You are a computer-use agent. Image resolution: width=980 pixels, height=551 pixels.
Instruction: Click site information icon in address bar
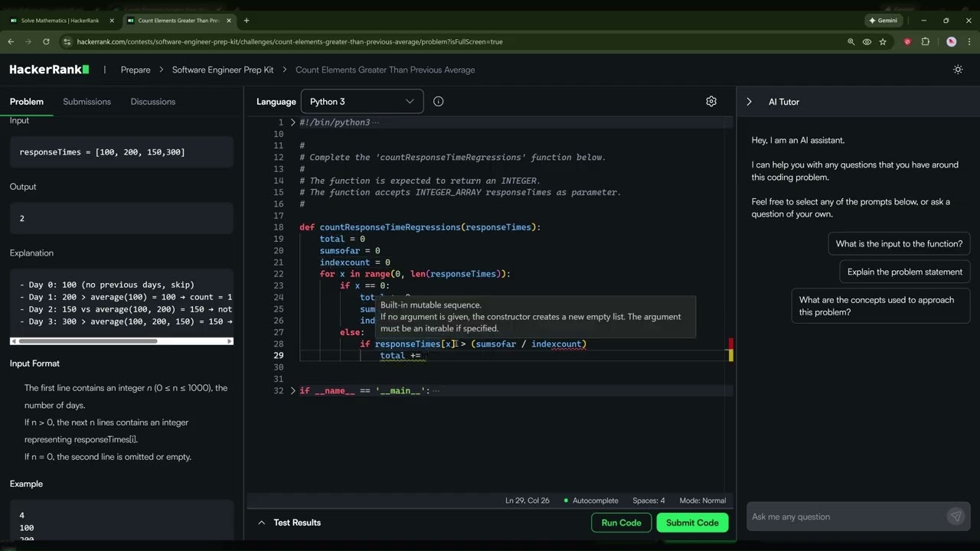pos(67,42)
